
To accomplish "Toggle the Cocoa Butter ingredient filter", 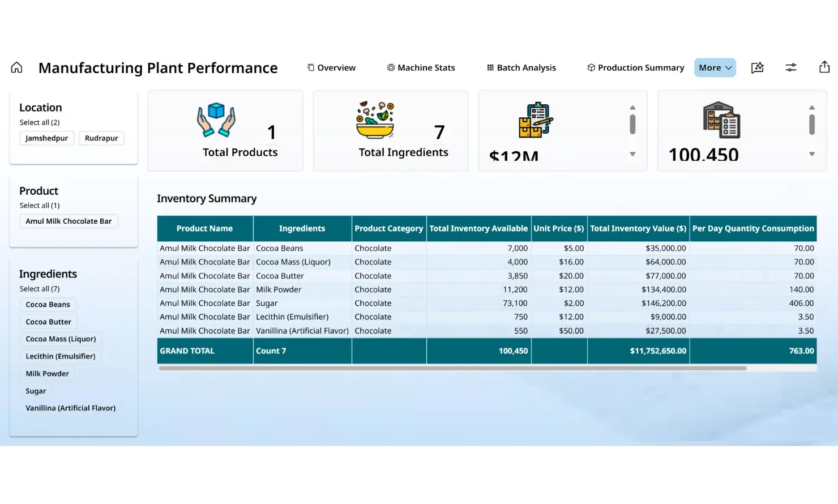I will [48, 322].
